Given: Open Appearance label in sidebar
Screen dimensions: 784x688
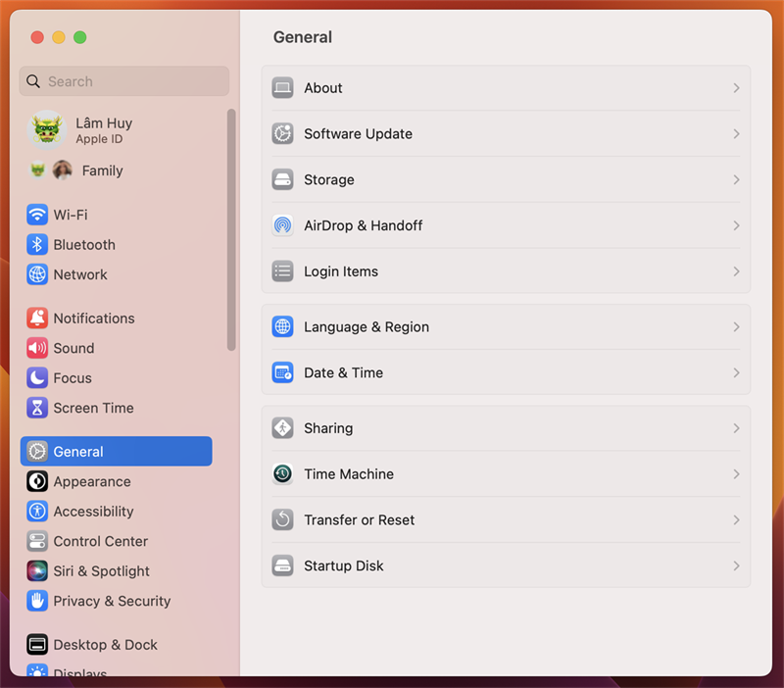Looking at the screenshot, I should click(92, 481).
